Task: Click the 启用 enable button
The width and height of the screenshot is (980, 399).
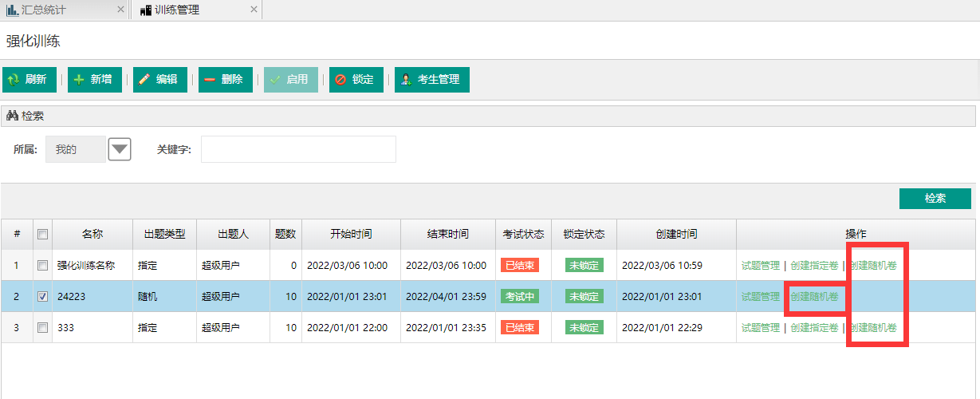Action: pyautogui.click(x=291, y=80)
